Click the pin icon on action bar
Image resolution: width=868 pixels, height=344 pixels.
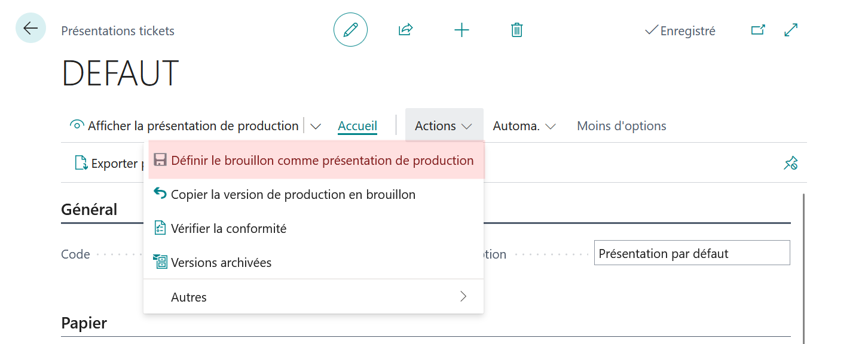[x=791, y=163]
